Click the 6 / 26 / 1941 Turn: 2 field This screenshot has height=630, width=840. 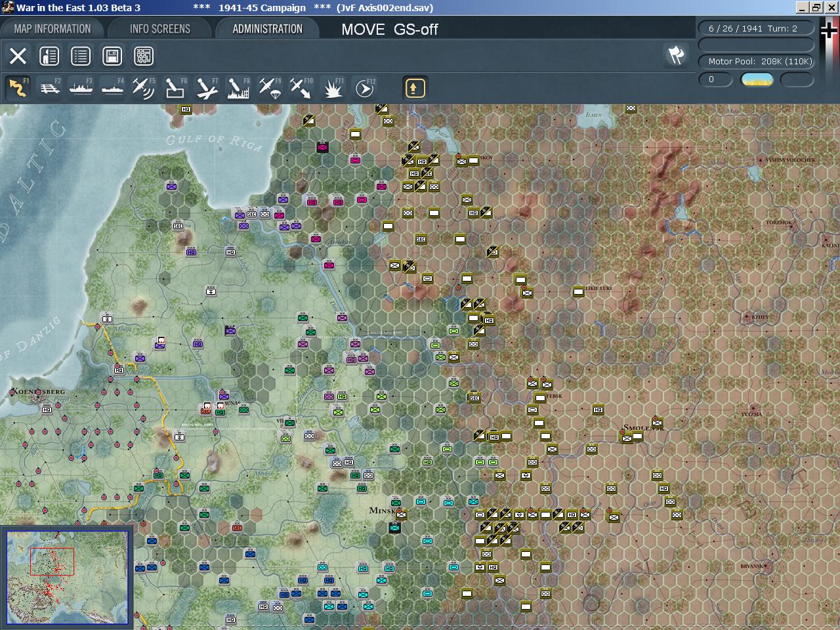(757, 28)
